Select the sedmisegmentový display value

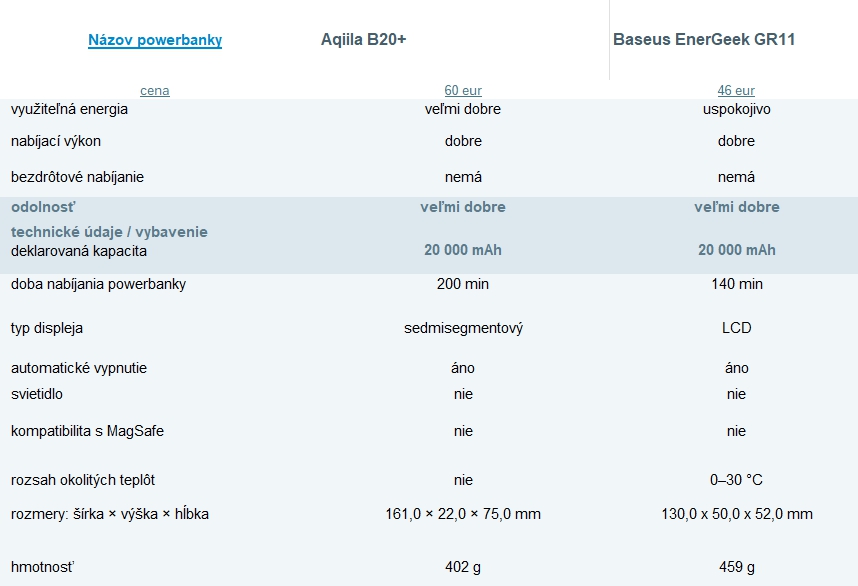463,328
